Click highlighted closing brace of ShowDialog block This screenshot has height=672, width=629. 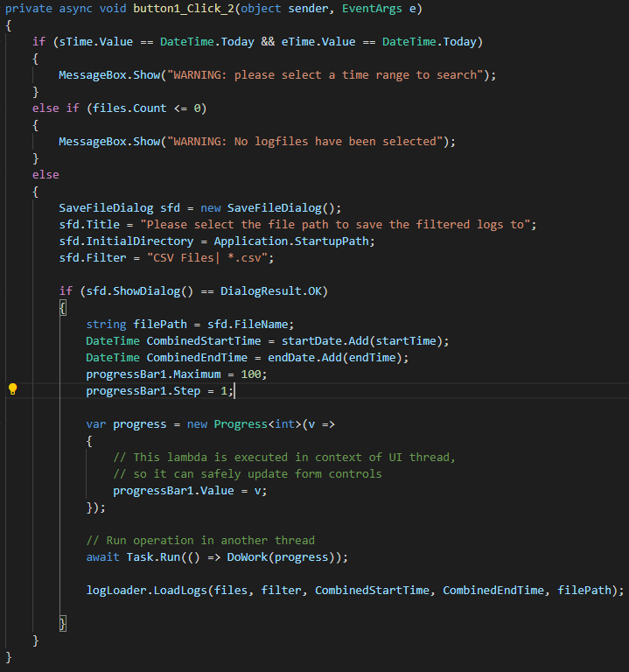(x=63, y=624)
